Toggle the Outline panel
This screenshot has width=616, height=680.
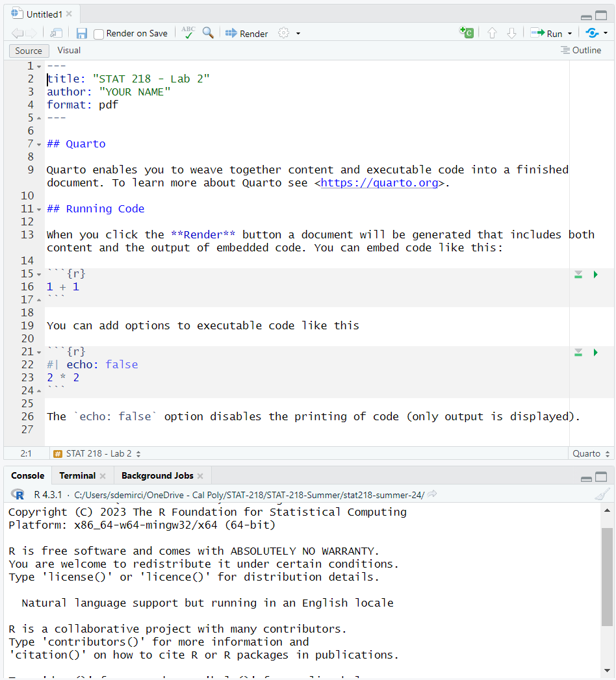click(x=582, y=51)
